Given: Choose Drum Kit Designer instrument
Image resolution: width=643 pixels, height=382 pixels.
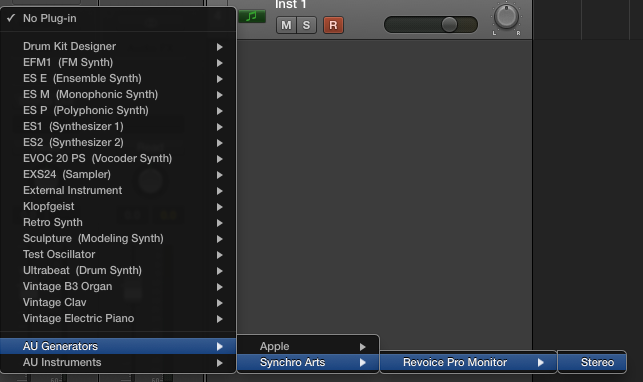Looking at the screenshot, I should click(x=118, y=46).
